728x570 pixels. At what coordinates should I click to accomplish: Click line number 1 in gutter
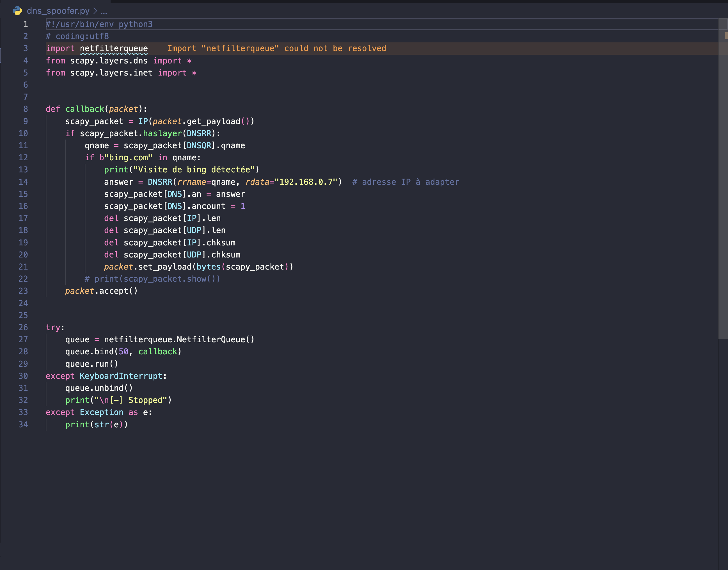(25, 24)
